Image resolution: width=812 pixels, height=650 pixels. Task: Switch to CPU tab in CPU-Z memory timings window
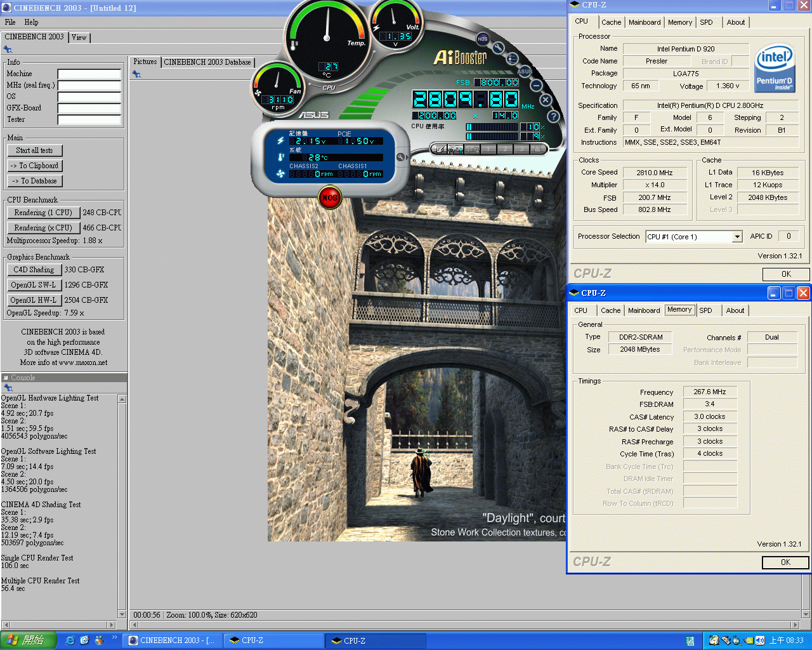580,310
